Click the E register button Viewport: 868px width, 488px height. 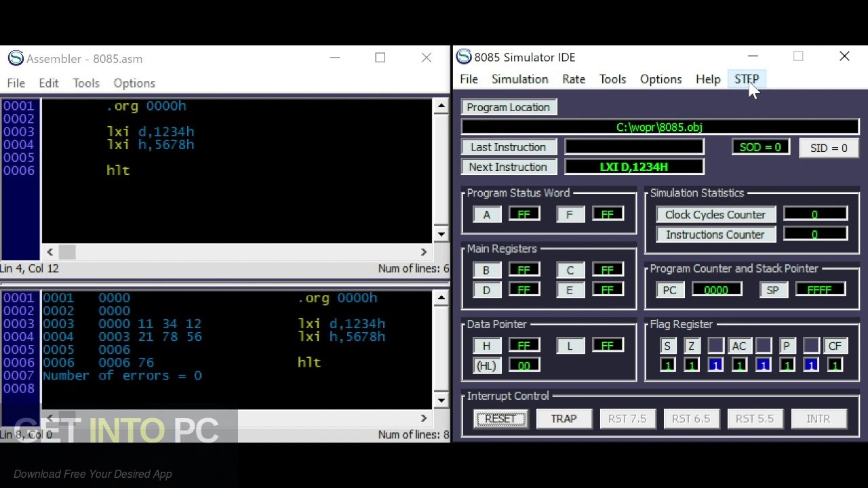[570, 290]
